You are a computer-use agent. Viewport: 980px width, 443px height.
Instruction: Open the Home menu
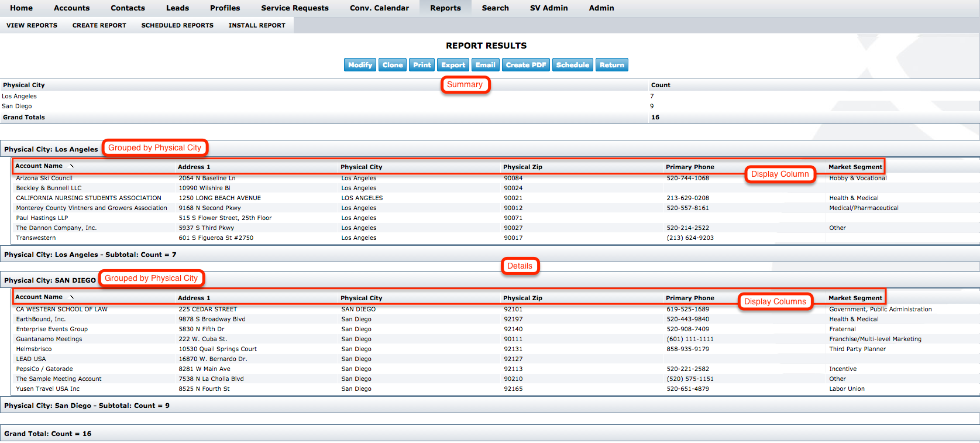point(21,8)
